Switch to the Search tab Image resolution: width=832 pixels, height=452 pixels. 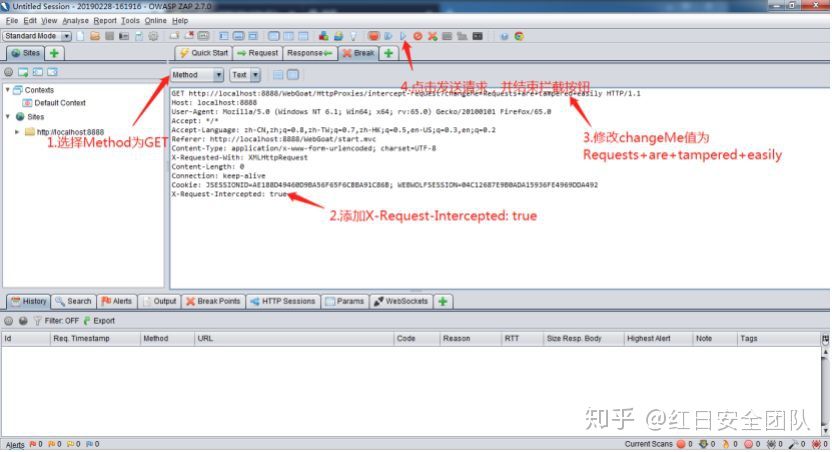point(73,301)
